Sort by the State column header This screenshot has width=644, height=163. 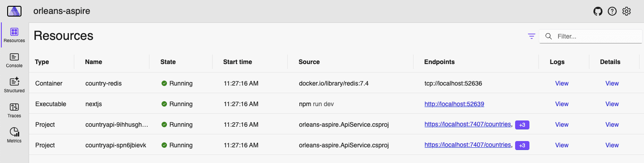pos(168,62)
